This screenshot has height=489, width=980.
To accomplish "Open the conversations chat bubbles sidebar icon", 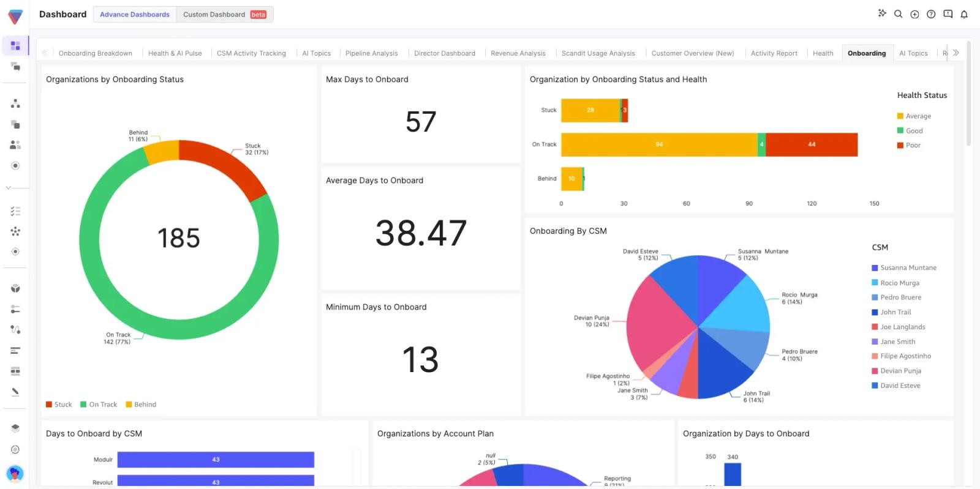I will pyautogui.click(x=15, y=66).
